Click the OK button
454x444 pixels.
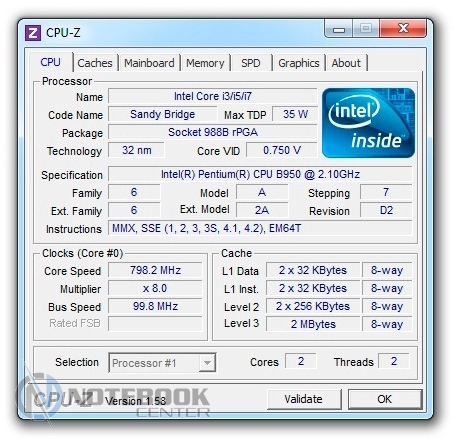click(385, 399)
